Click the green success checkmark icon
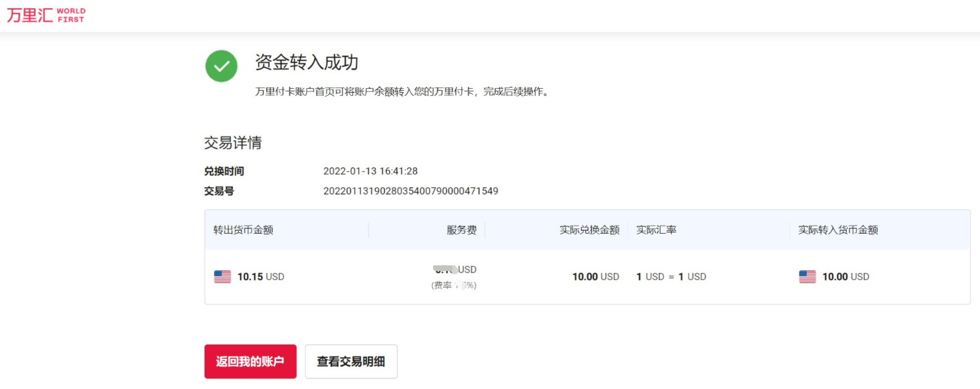This screenshot has height=389, width=980. (x=221, y=66)
